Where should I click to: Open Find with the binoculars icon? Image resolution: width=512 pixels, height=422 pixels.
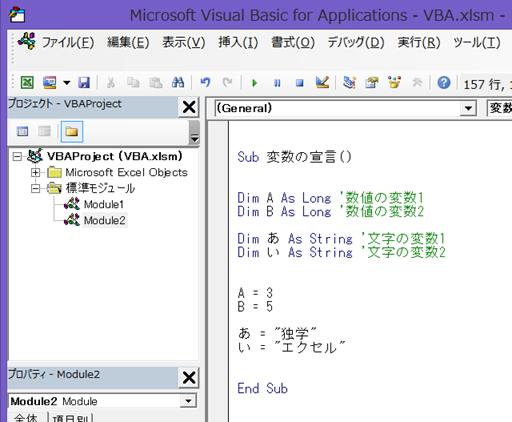(x=178, y=82)
